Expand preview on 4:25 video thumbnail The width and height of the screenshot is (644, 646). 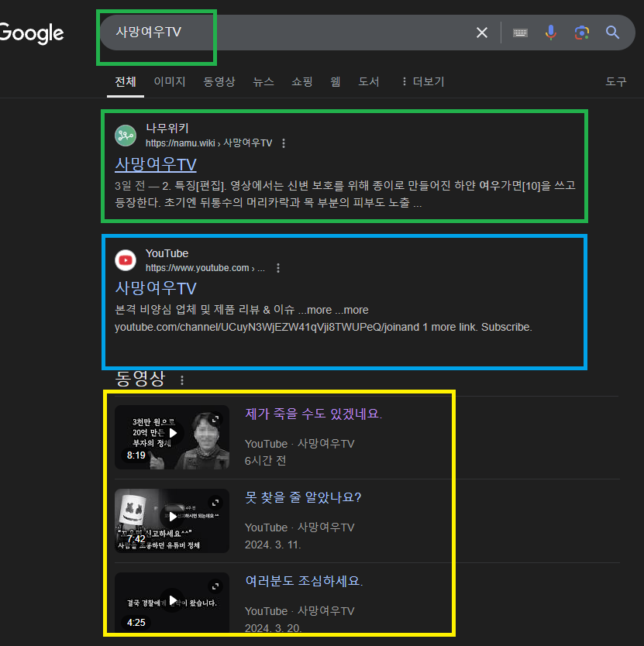[215, 586]
